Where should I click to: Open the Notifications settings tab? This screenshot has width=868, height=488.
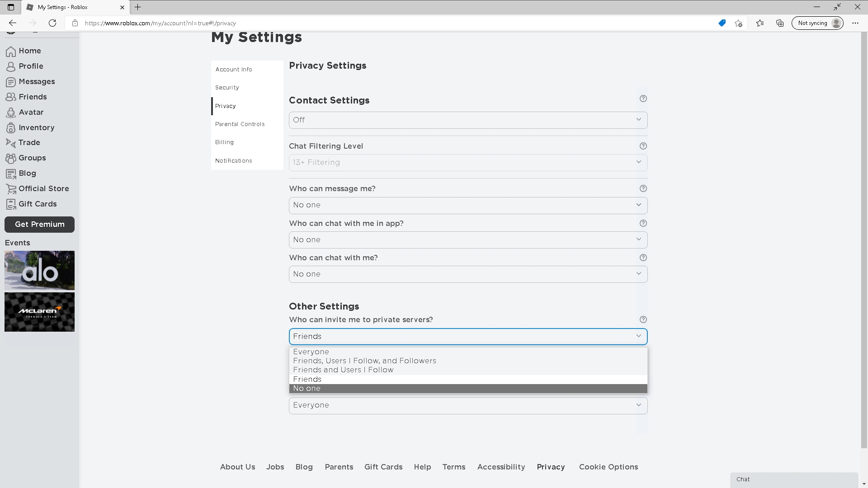pyautogui.click(x=247, y=161)
